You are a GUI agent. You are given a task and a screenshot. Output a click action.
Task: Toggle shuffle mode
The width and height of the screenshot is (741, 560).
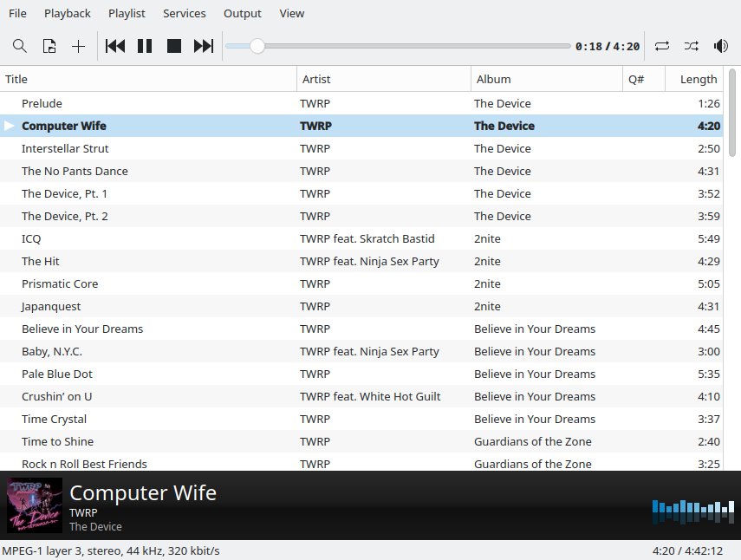[x=692, y=46]
